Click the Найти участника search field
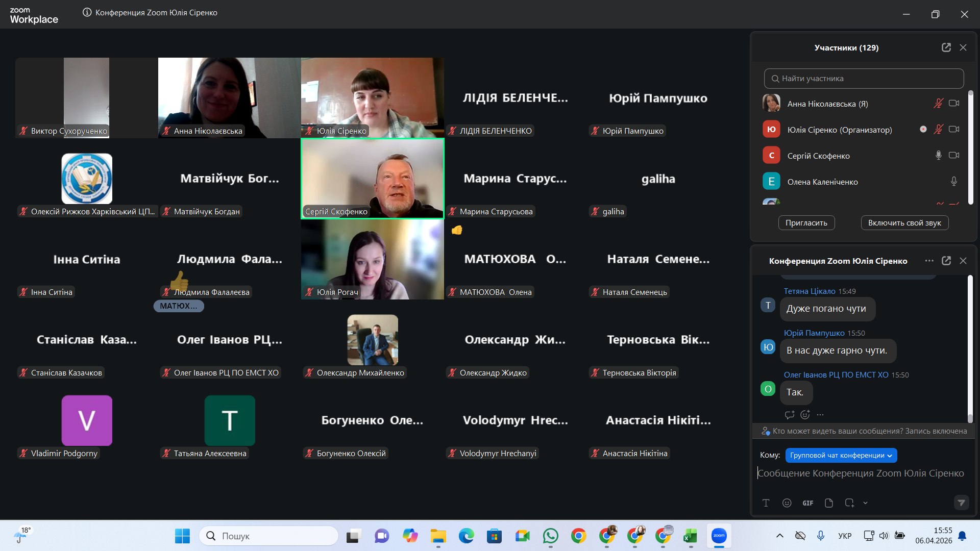980x551 pixels. click(864, 79)
